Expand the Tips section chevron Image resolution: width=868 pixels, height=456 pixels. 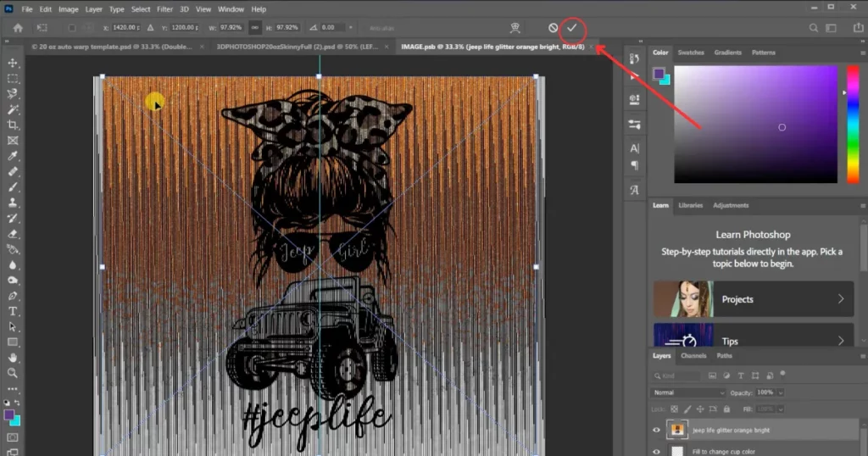[841, 341]
